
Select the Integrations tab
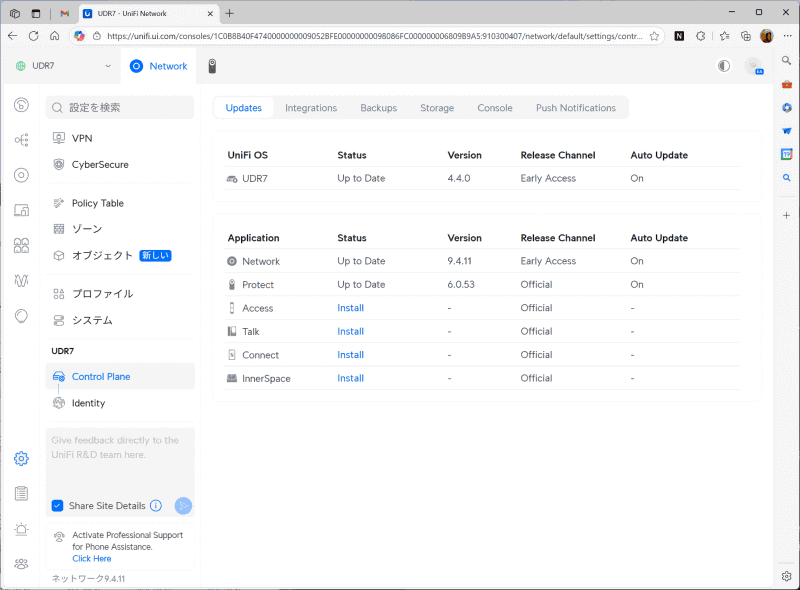(311, 108)
